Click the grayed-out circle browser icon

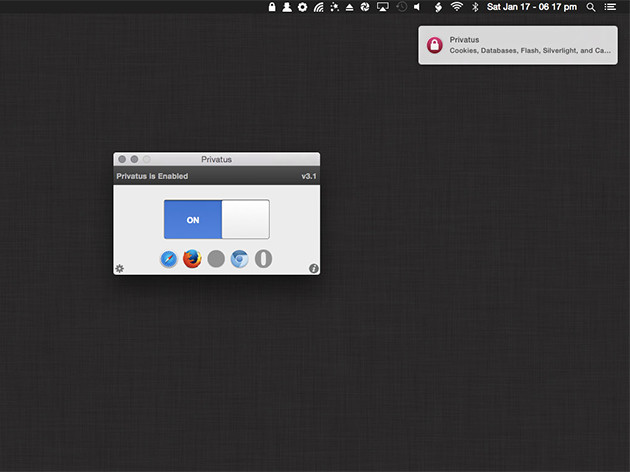click(216, 259)
